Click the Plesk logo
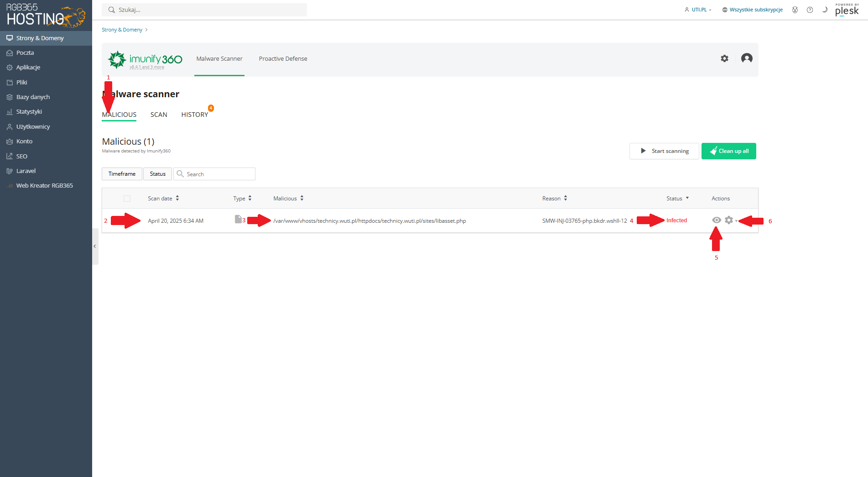Screen dimensions: 868x477 [847, 10]
